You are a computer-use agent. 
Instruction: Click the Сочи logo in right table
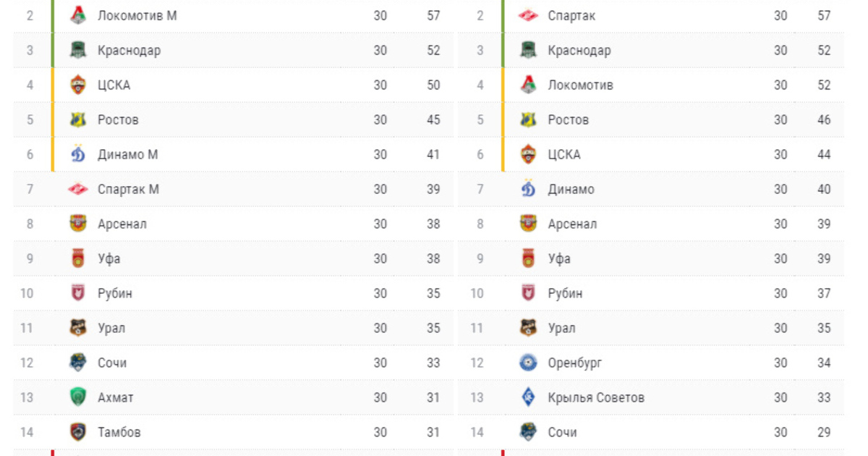529,432
